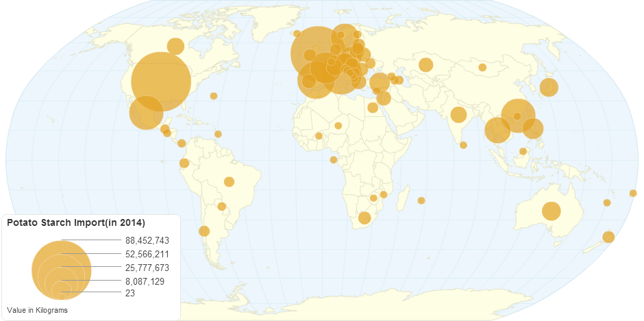The image size is (644, 321).
Task: Click the large bubble over the United States
Action: coord(160,81)
